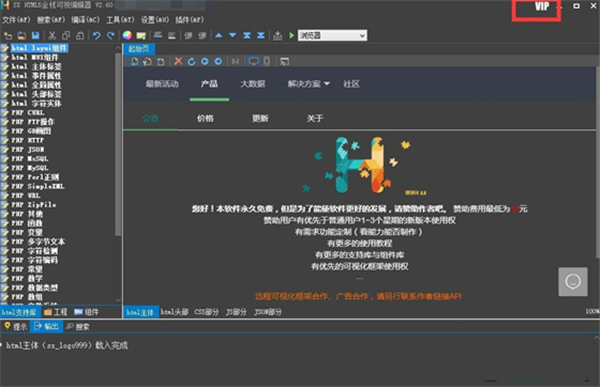Click the blue down arrow icon
The height and width of the screenshot is (387, 600).
click(x=232, y=36)
